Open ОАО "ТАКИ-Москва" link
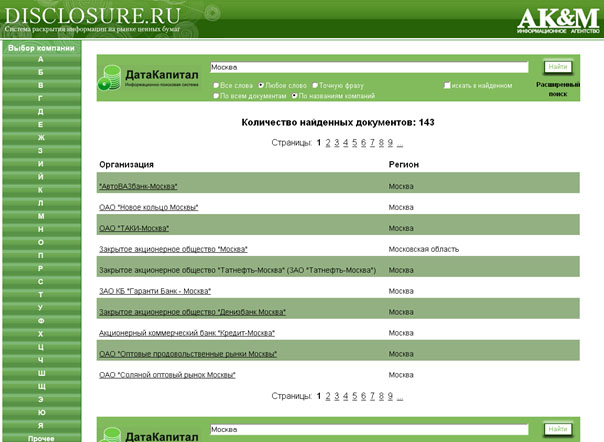The image size is (604, 442). [x=134, y=228]
